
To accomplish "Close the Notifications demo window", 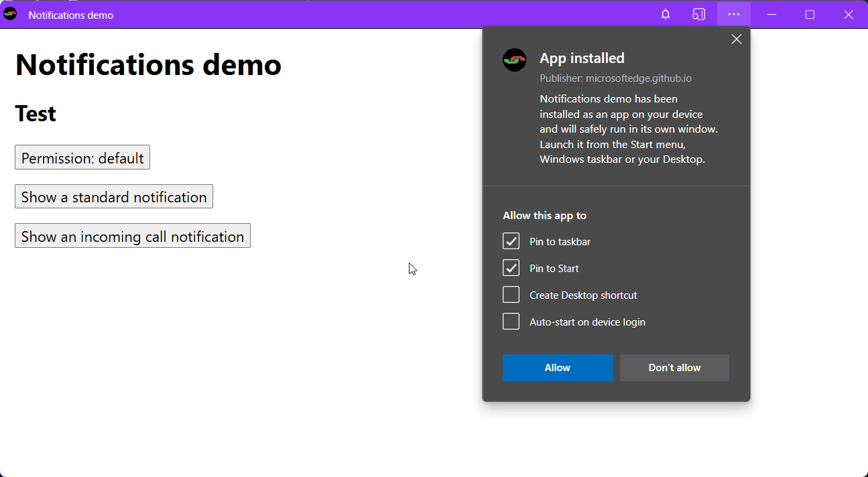I will [849, 15].
